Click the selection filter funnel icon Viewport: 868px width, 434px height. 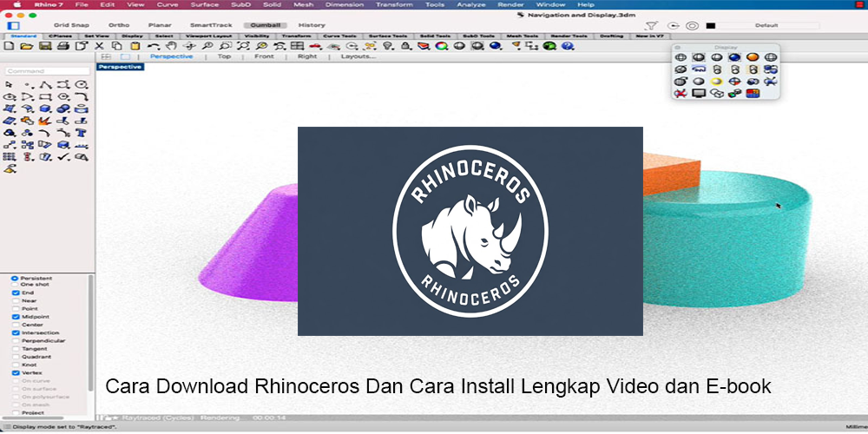(652, 25)
